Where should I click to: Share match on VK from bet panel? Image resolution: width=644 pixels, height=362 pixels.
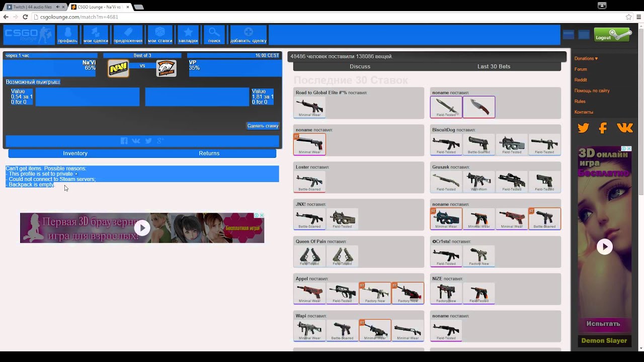(x=136, y=141)
